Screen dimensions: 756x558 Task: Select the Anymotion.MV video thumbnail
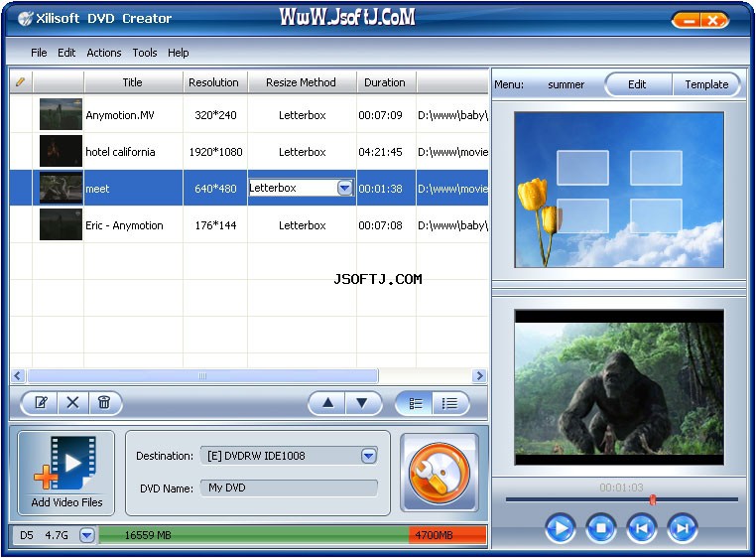click(x=61, y=114)
